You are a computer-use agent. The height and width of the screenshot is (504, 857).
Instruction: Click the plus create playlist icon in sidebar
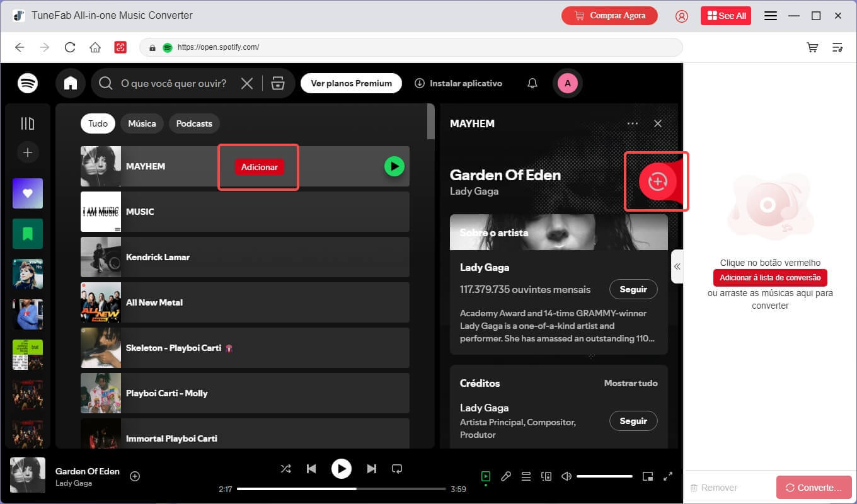click(28, 152)
